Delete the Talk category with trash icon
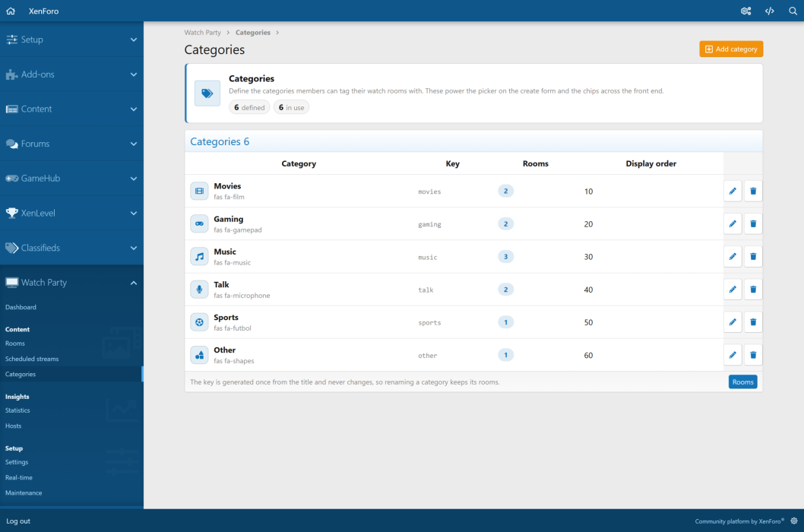This screenshot has height=532, width=804. coord(753,290)
